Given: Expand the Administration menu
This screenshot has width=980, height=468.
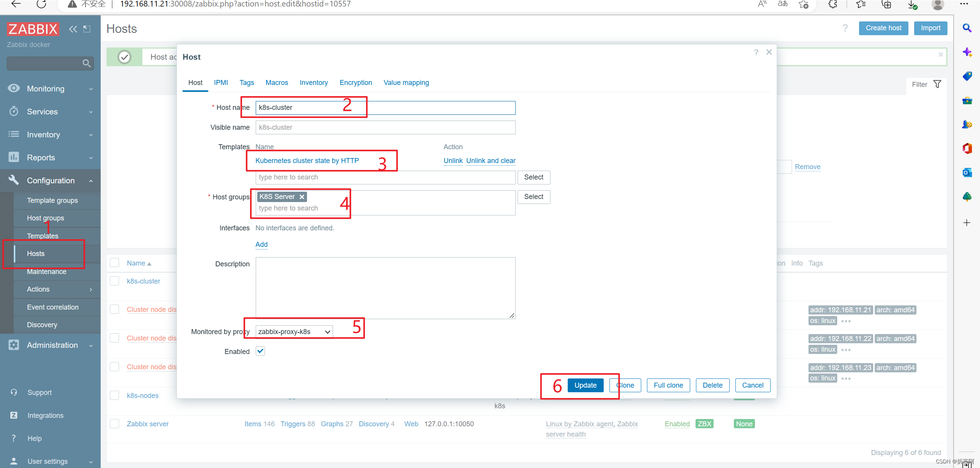Looking at the screenshot, I should click(91, 346).
